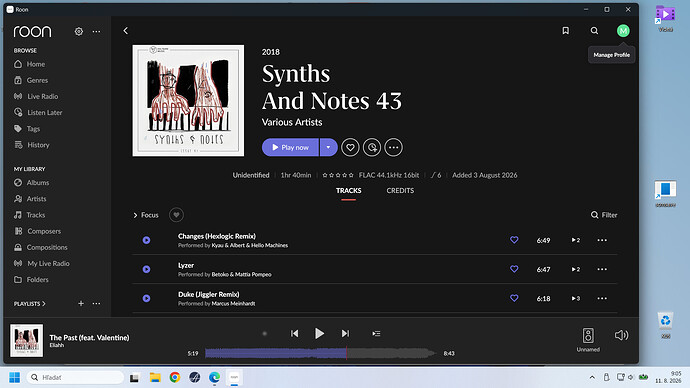Play Changes (Hexlogic Remix) track
This screenshot has height=388, width=690.
[x=147, y=240]
